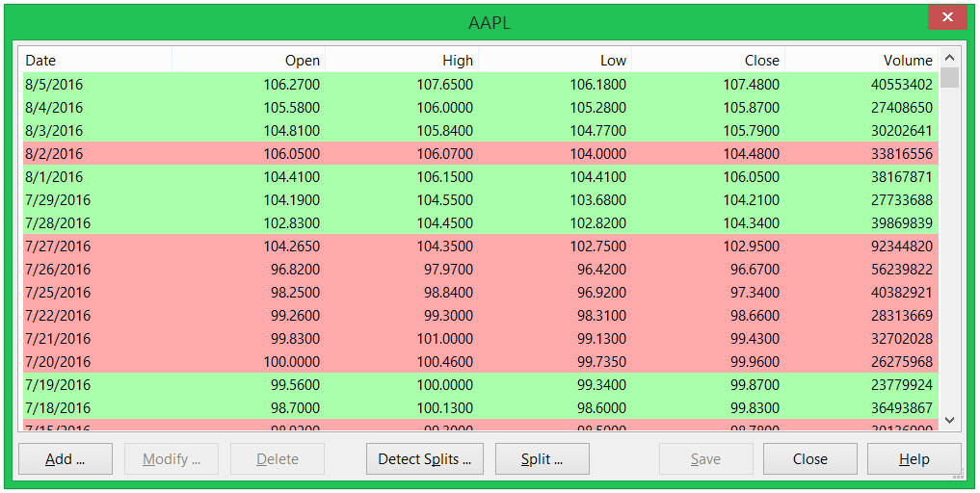Open the Detect Splits ... dialog
980x493 pixels.
click(x=425, y=459)
